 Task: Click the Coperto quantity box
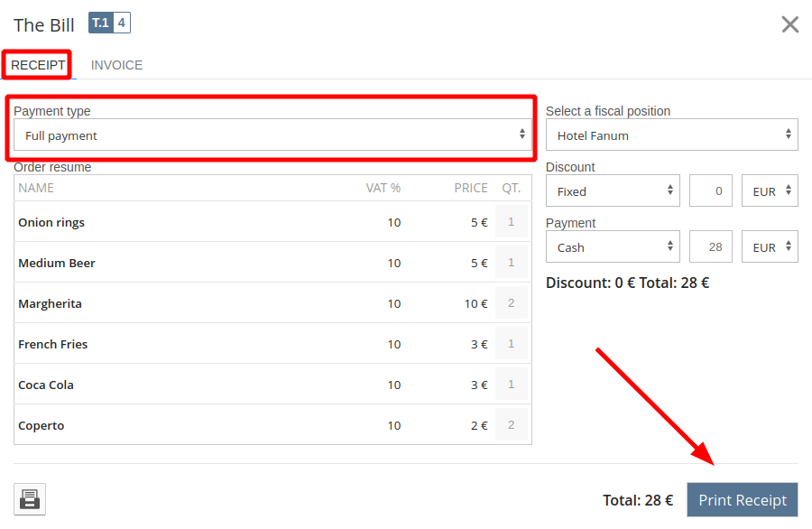coord(512,424)
